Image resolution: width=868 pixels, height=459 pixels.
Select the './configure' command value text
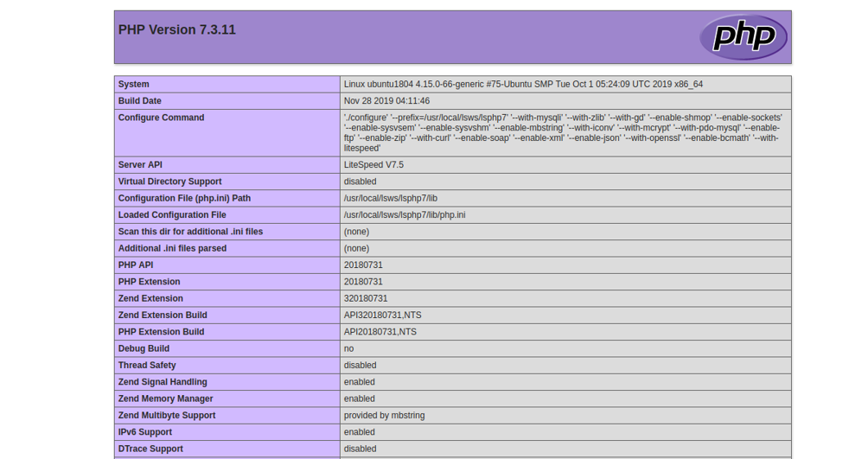[563, 133]
